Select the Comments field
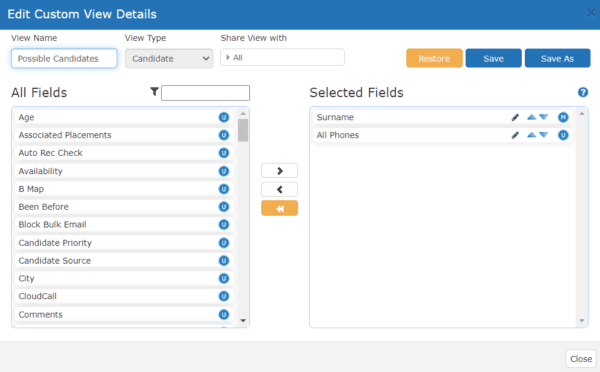 coord(124,315)
